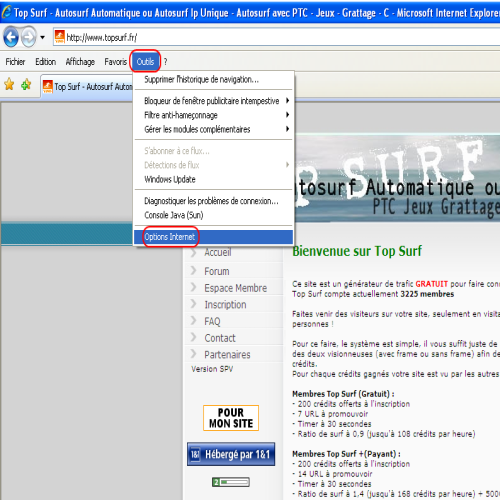Choose Supprimer l'historique de navigation

(213, 79)
